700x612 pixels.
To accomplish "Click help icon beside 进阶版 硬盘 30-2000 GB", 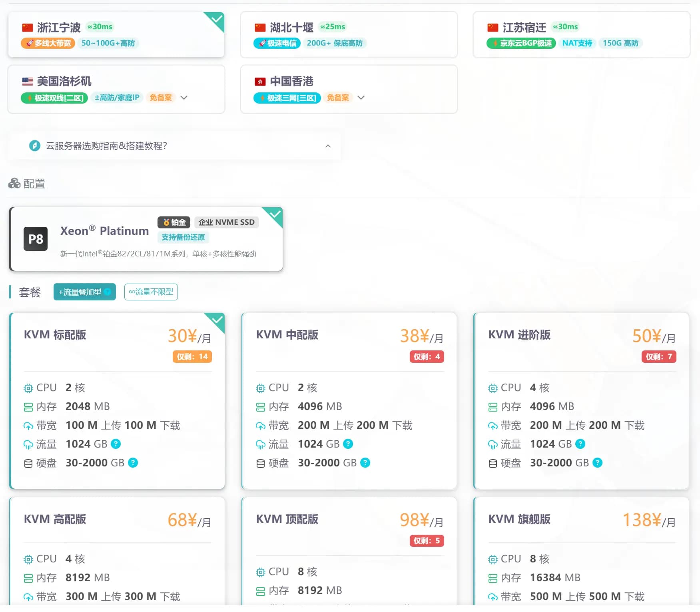I will (x=597, y=463).
